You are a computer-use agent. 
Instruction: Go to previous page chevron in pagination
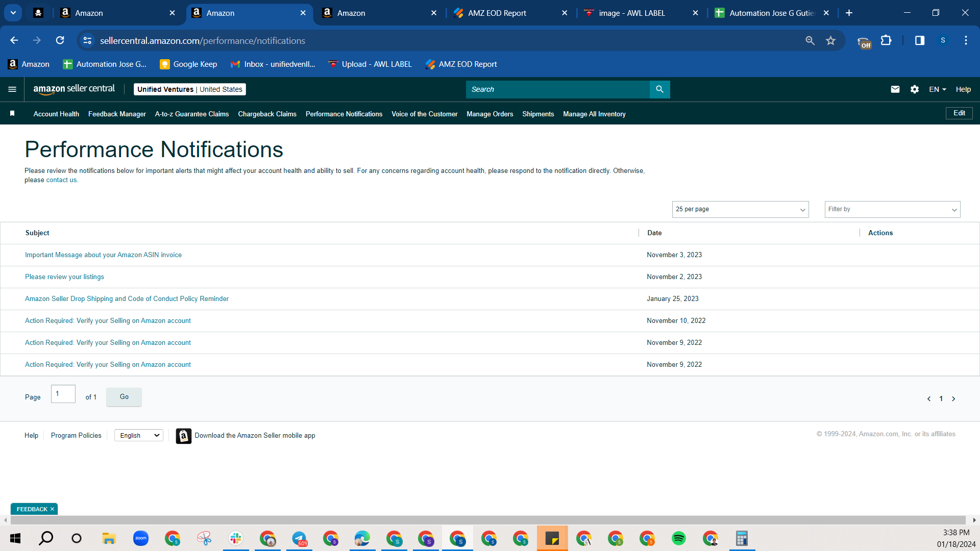(x=929, y=399)
